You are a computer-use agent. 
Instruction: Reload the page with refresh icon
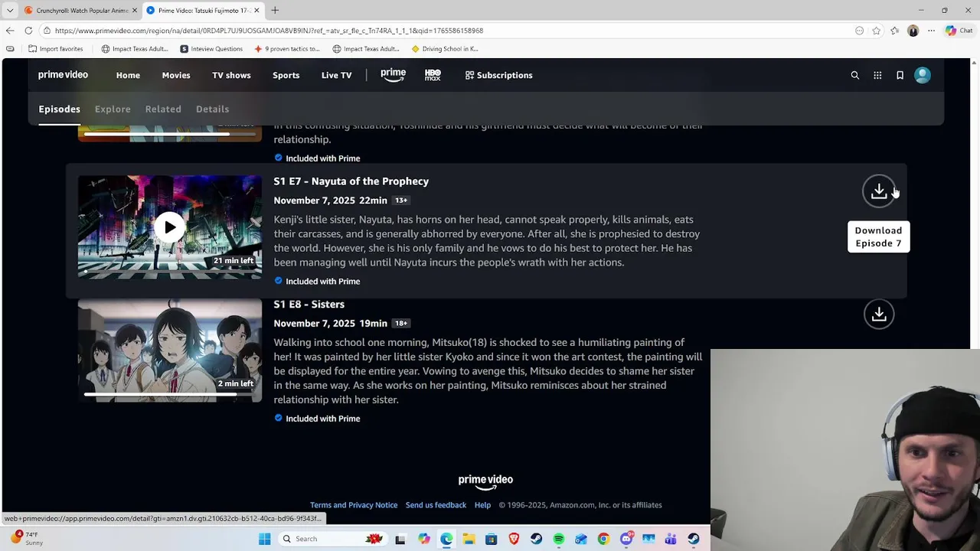tap(28, 31)
